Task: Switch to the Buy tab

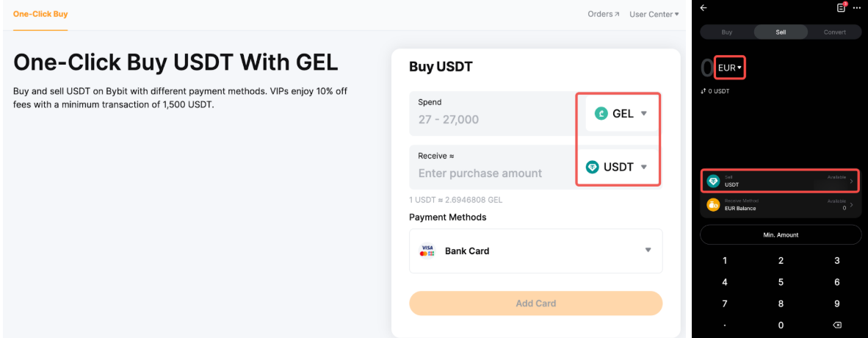Action: [x=727, y=32]
